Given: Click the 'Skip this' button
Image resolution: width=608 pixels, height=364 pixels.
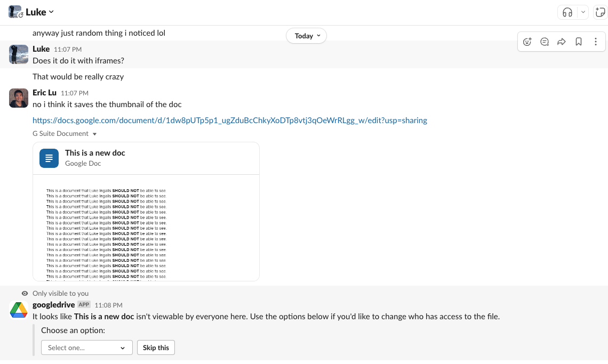Looking at the screenshot, I should [156, 347].
